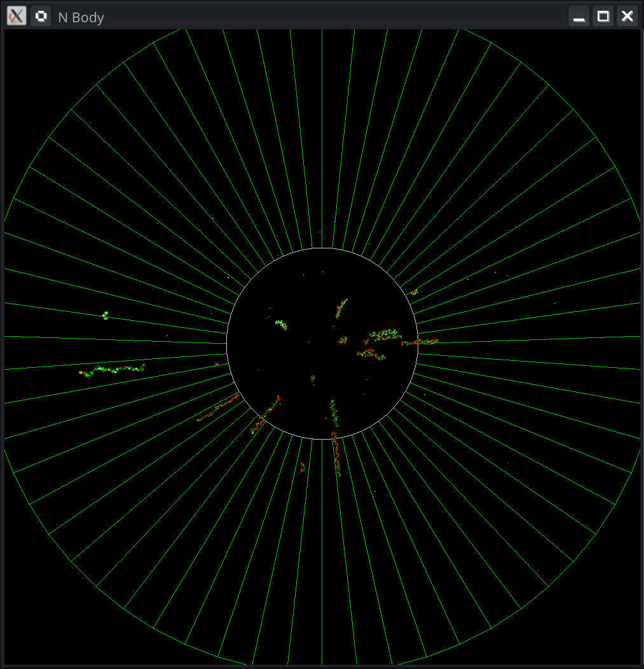Select the diagonal red streak outside circle's lower-left
The image size is (644, 669).
[218, 409]
